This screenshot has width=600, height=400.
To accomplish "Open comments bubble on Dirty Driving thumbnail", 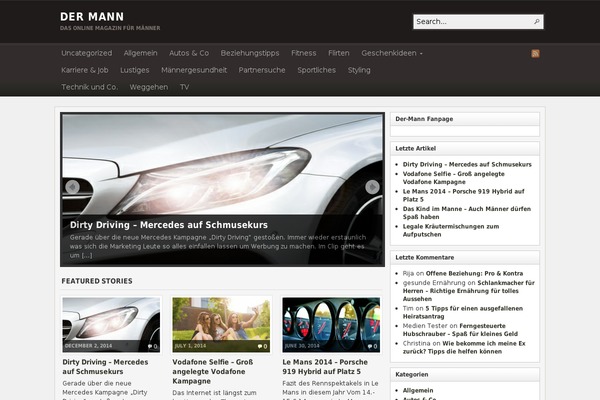I will click(x=153, y=346).
